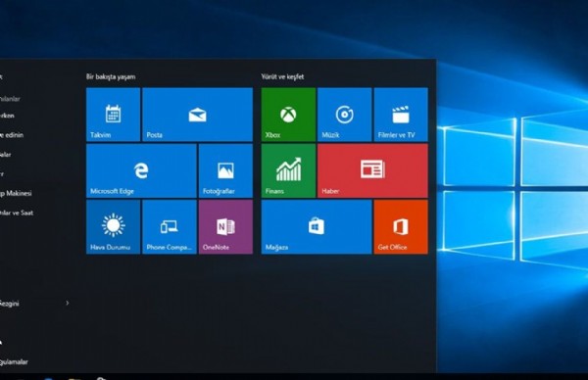Viewport: 588px width, 380px height.
Task: Open the Takvim calendar tile
Action: (114, 115)
